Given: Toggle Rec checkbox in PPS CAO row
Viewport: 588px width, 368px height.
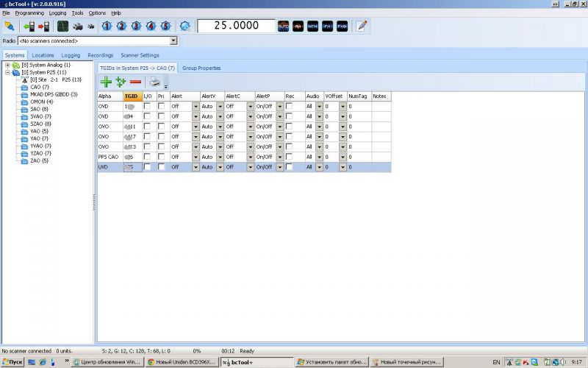Looking at the screenshot, I should pyautogui.click(x=289, y=157).
